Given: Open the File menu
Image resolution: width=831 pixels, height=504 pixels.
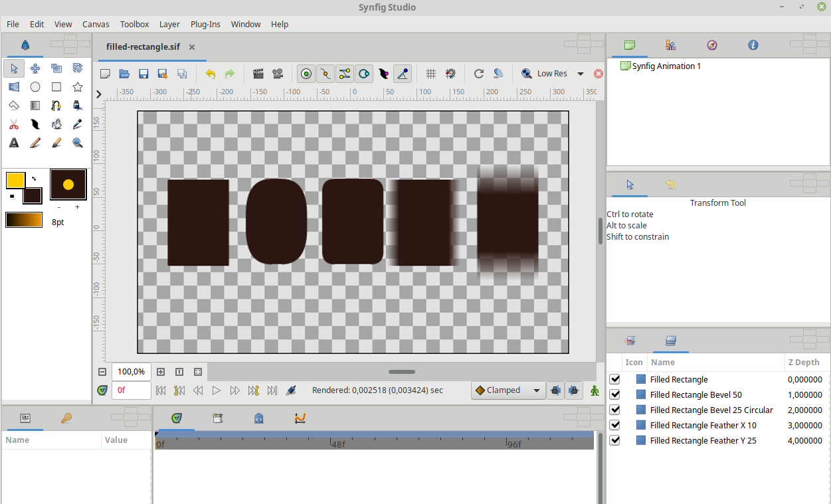Looking at the screenshot, I should pyautogui.click(x=13, y=24).
